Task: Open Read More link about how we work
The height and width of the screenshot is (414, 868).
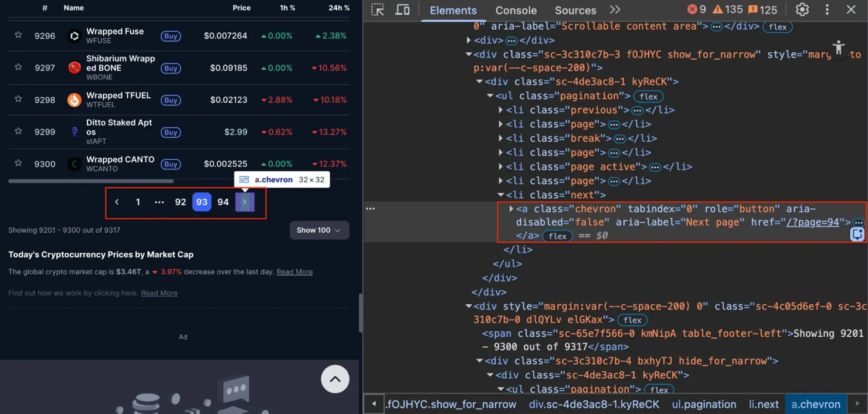Action: pyautogui.click(x=159, y=293)
